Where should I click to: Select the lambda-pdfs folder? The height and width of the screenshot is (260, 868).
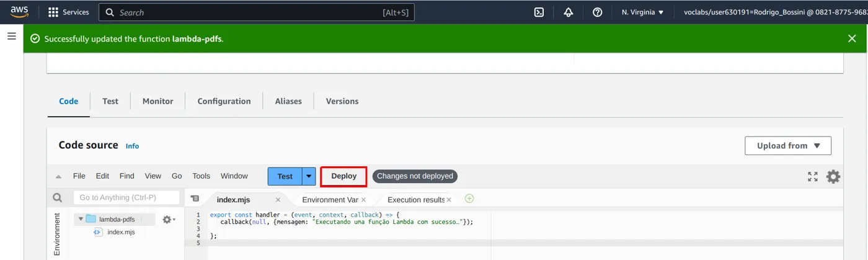click(117, 219)
